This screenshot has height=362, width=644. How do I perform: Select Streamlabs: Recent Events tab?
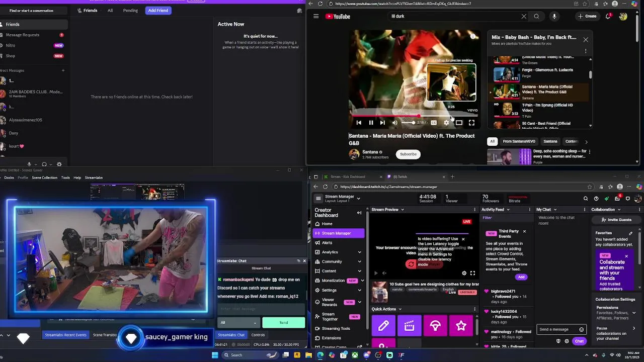(x=65, y=335)
